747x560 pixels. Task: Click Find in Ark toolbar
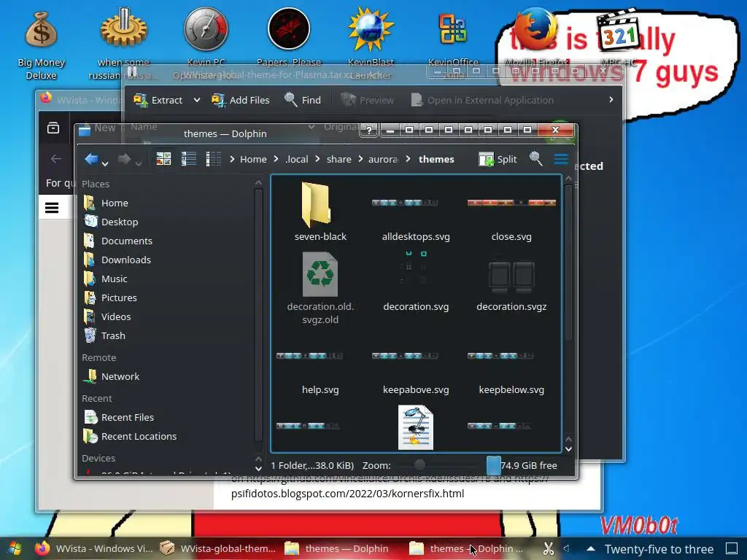click(303, 100)
